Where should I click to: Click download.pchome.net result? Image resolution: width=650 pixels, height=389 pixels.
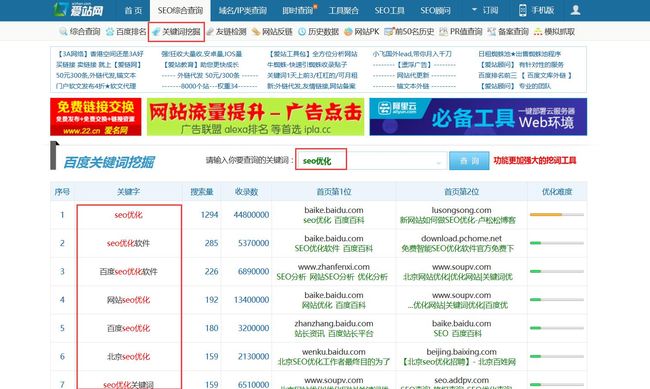pyautogui.click(x=461, y=239)
